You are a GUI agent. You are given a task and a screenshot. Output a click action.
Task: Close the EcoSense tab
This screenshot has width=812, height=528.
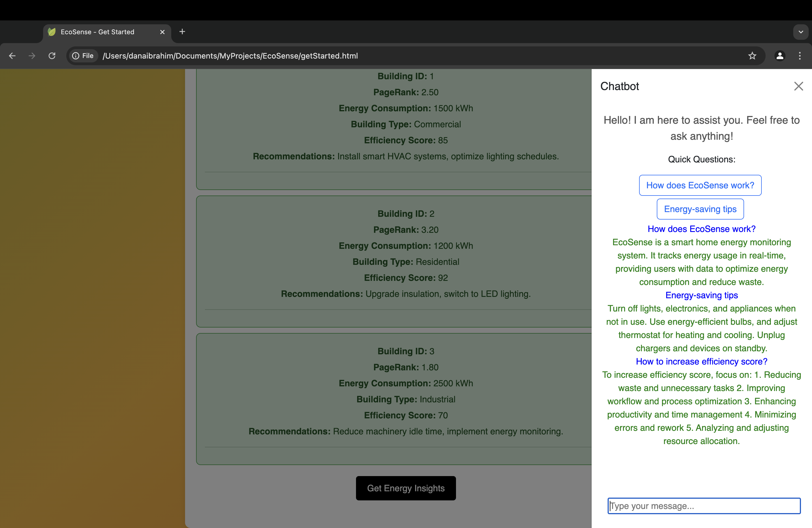(x=162, y=32)
